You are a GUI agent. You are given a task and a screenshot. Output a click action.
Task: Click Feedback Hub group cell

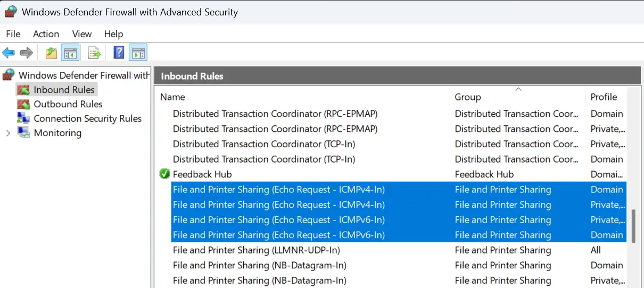click(484, 174)
